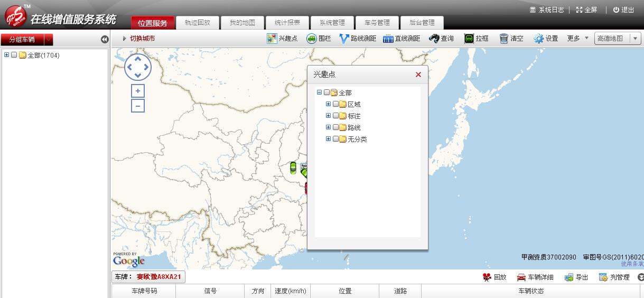Image resolution: width=644 pixels, height=298 pixels.
Task: Open the 统计报表 tab
Action: pos(287,23)
